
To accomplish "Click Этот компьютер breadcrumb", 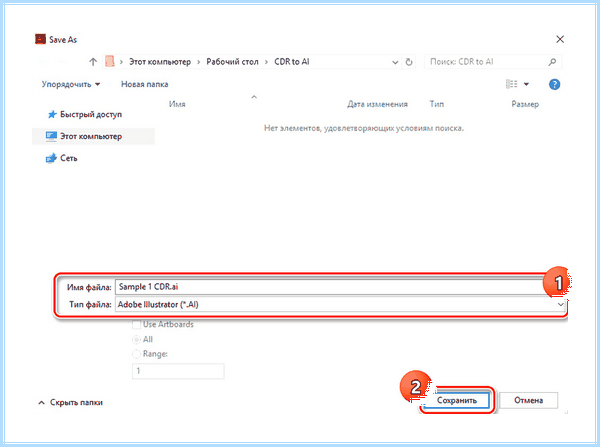I will (x=160, y=62).
